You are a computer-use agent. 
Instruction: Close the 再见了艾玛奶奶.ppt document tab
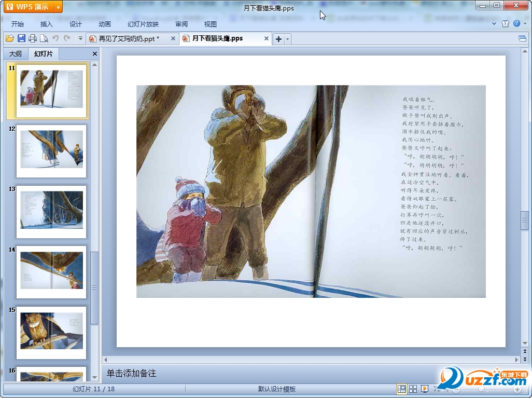[x=173, y=38]
